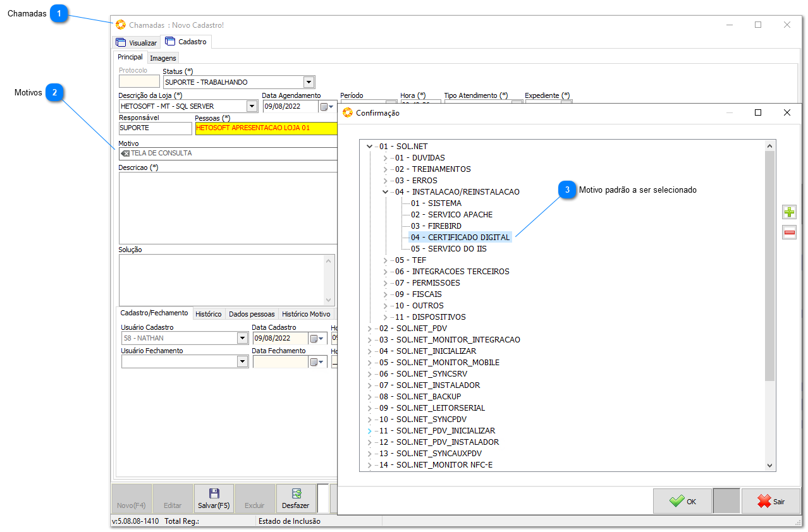Open the Descrição da Loja dropdown

[252, 106]
